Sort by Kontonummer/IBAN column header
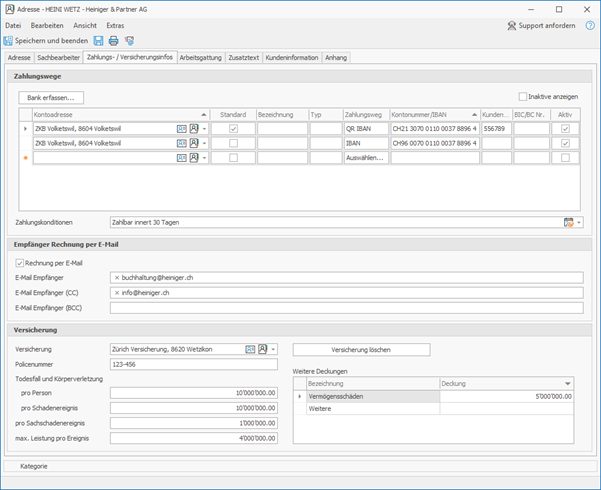The image size is (601, 490). [435, 115]
